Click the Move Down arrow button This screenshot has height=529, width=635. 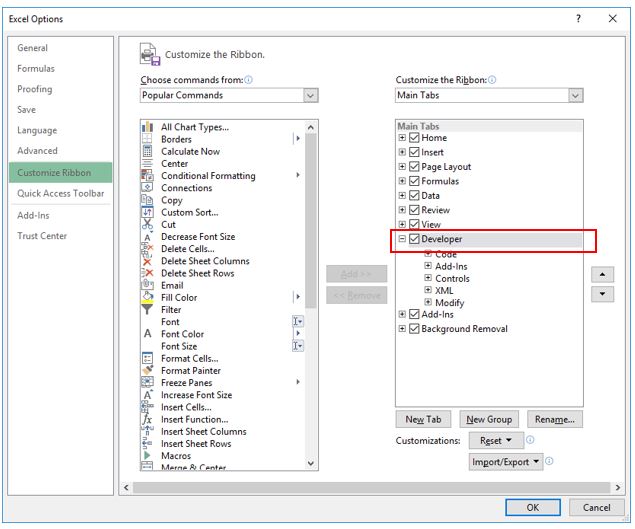coord(603,294)
